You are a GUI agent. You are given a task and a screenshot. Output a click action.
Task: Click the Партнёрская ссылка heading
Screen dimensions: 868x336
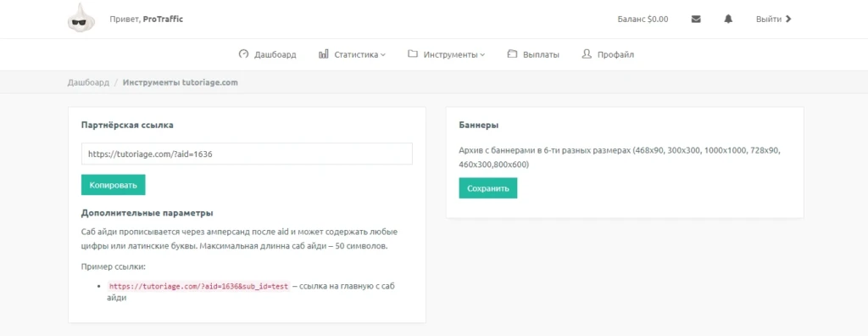[x=127, y=125]
